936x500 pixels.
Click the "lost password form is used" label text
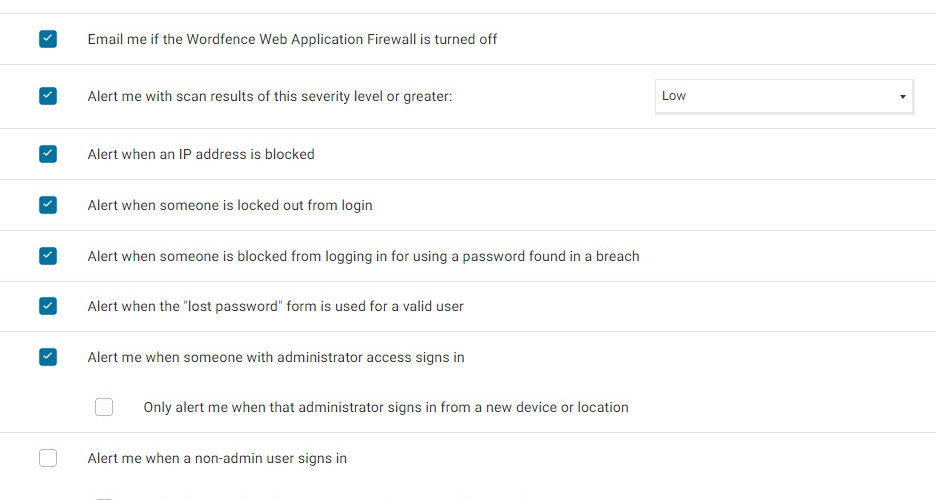[275, 306]
